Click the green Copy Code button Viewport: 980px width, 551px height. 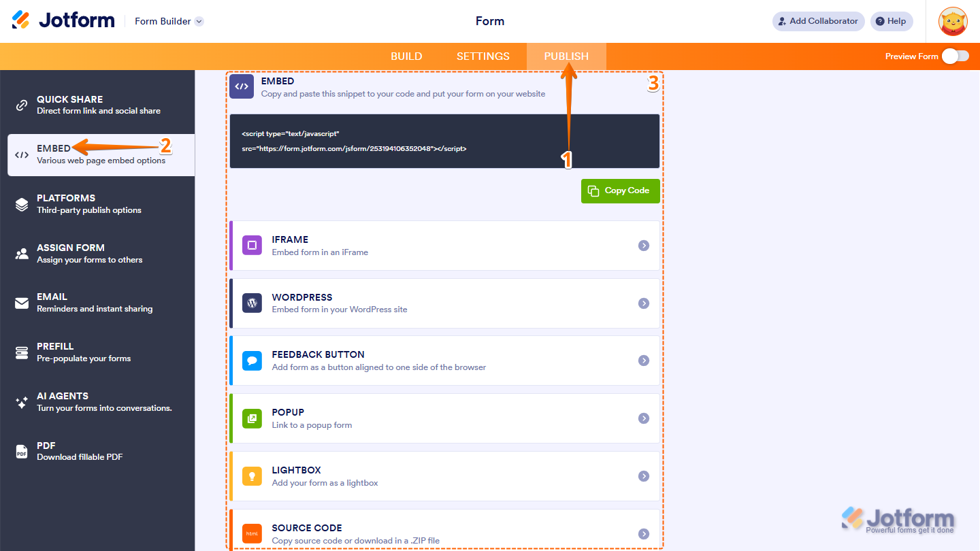(620, 191)
